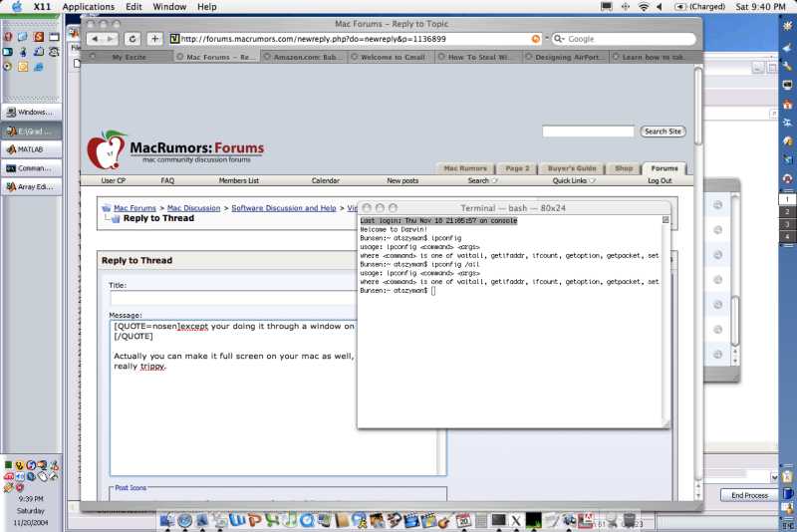
Task: Click the iCal calendar icon in the Dock
Action: [x=463, y=520]
